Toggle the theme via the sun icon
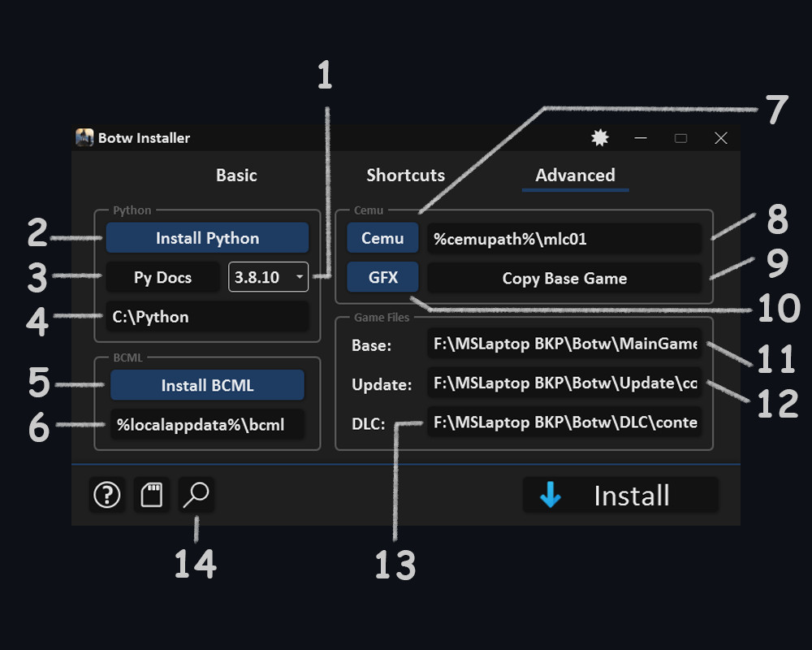 (x=599, y=137)
